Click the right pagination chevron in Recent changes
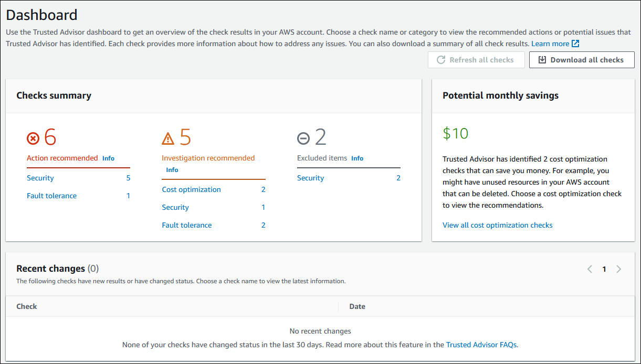Screen dimensions: 641x364 click(x=619, y=269)
